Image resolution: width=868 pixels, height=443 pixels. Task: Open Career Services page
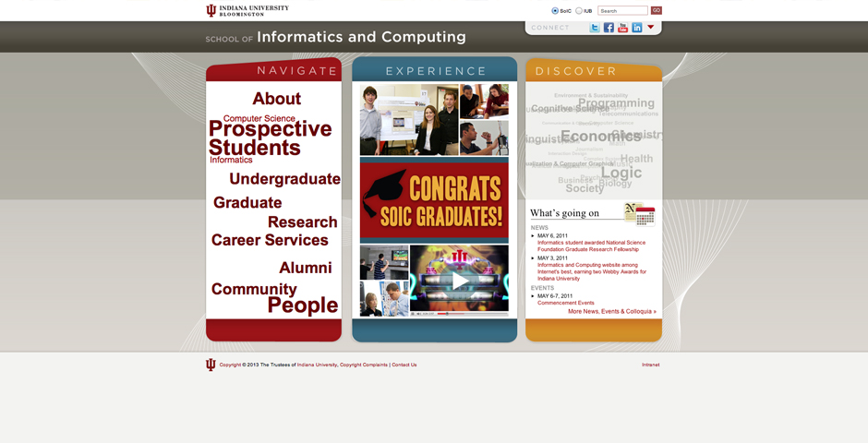[x=270, y=240]
